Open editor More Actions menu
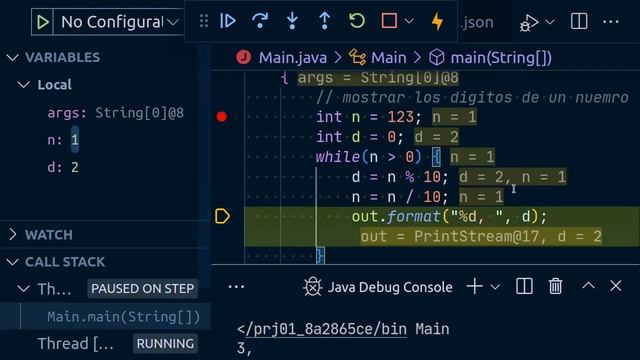Image resolution: width=640 pixels, height=360 pixels. coord(611,22)
